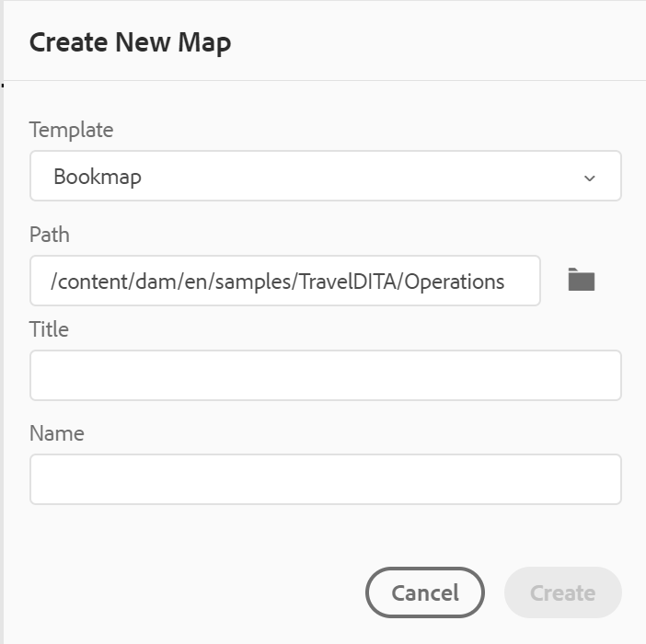Click the Title field label
Screen dimensions: 646x644
(49, 329)
